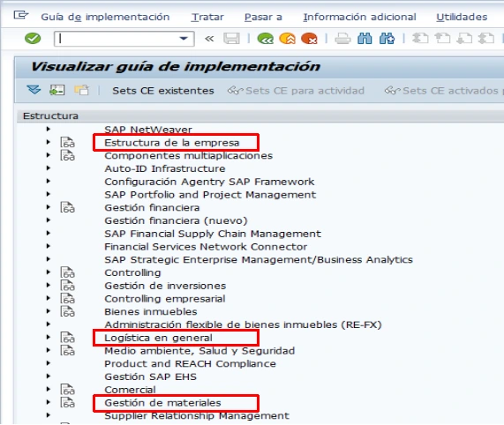The image size is (504, 425).
Task: Click the Previous Page icon
Action: [442, 39]
